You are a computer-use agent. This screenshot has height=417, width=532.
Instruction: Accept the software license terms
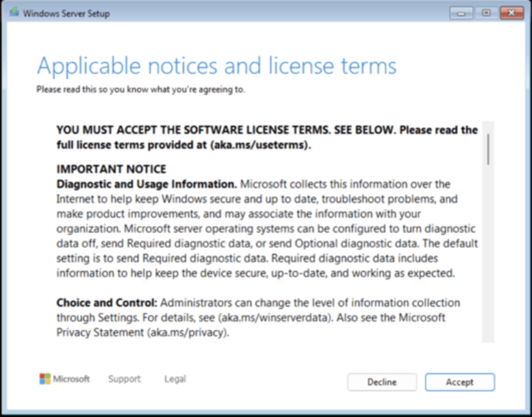[460, 382]
